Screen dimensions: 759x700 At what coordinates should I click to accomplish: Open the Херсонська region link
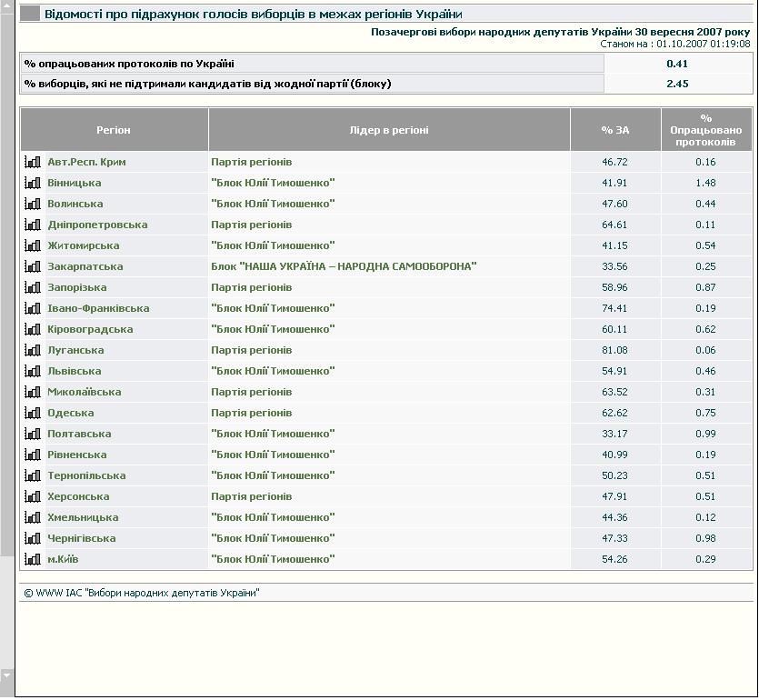pos(78,496)
